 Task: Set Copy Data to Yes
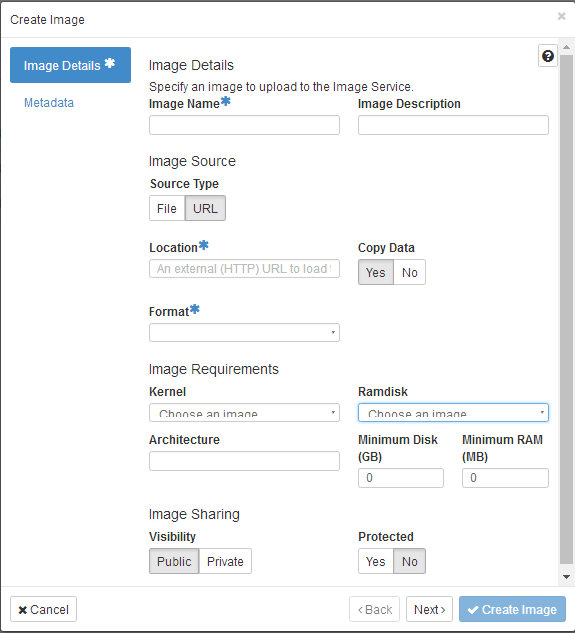(x=376, y=272)
